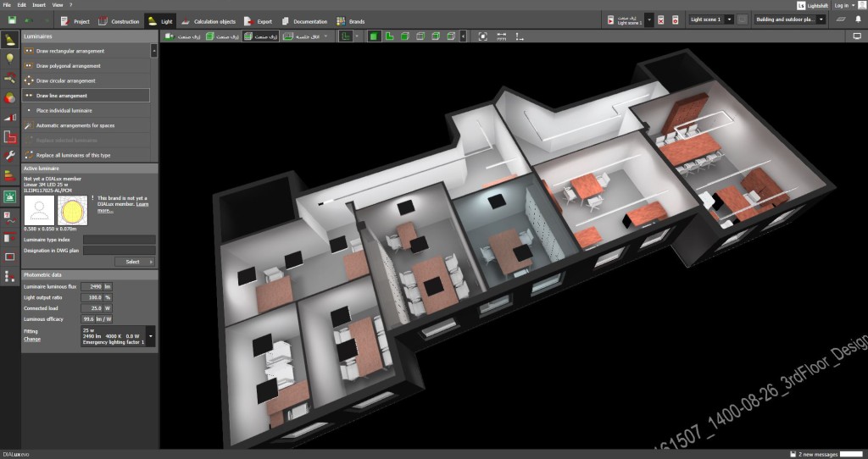
Task: Switch to floor plan view mode
Action: [x=389, y=36]
